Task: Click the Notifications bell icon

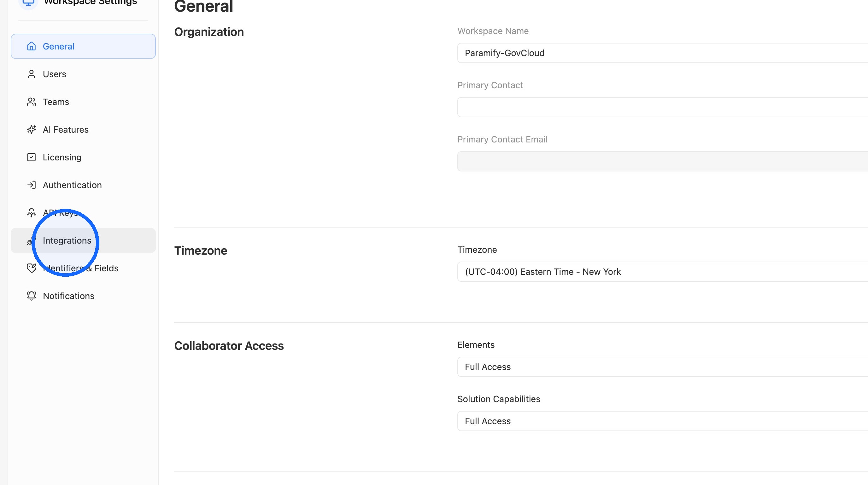Action: (31, 296)
